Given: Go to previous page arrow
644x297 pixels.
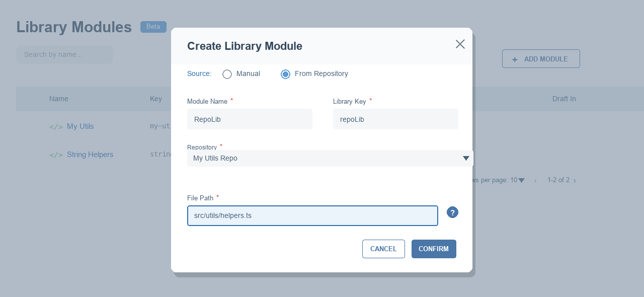Looking at the screenshot, I should click(535, 180).
